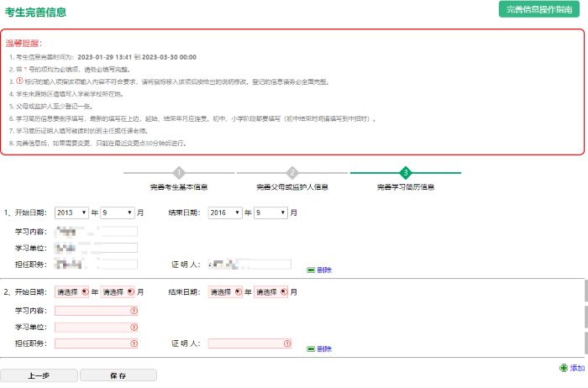
Task: Click entry 1 学习内容 input field
Action: [x=96, y=232]
